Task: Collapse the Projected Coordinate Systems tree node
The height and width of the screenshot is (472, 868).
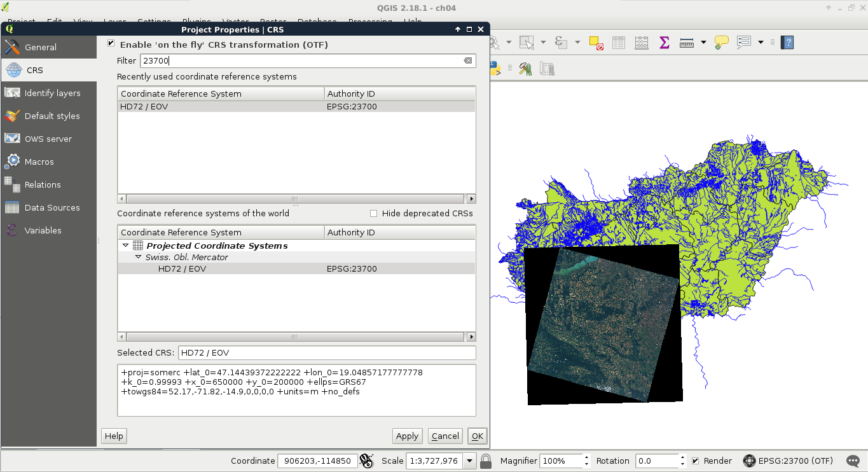Action: point(125,246)
